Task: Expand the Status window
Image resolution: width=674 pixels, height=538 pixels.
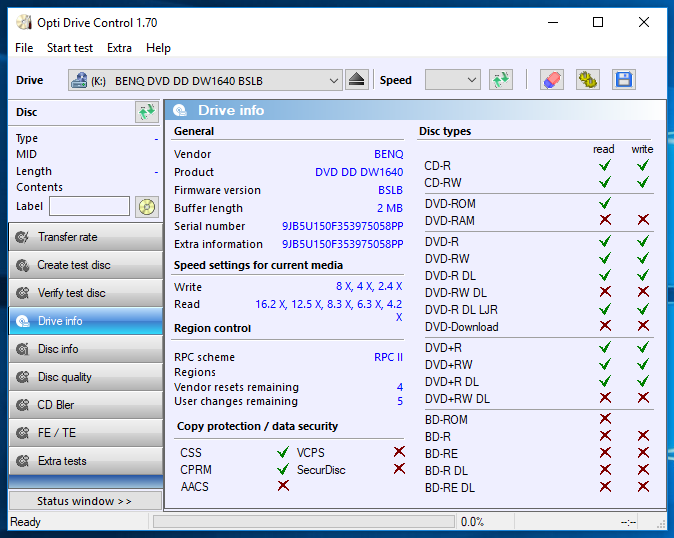Action: (85, 501)
